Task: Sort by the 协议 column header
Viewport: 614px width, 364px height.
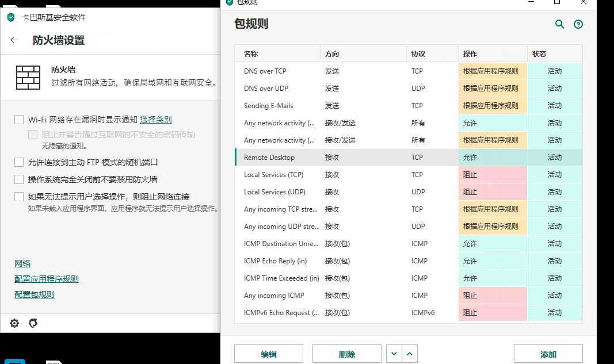Action: point(432,53)
